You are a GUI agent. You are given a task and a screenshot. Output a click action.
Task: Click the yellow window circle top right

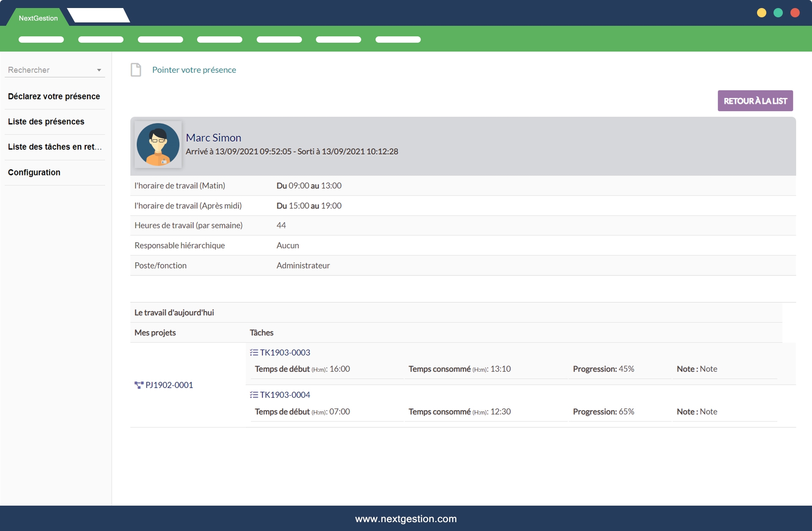tap(761, 13)
